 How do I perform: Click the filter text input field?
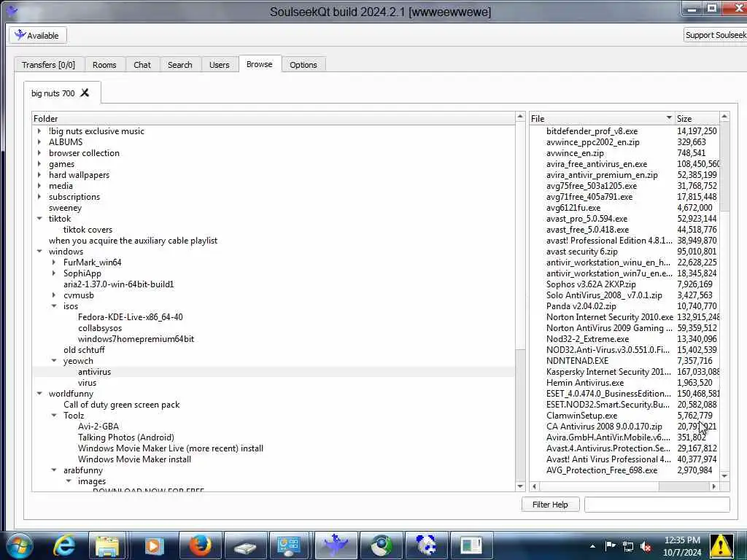point(657,505)
